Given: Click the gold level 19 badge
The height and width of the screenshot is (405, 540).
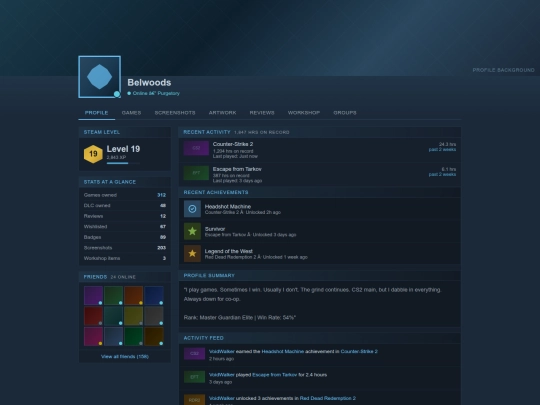Looking at the screenshot, I should [x=93, y=154].
